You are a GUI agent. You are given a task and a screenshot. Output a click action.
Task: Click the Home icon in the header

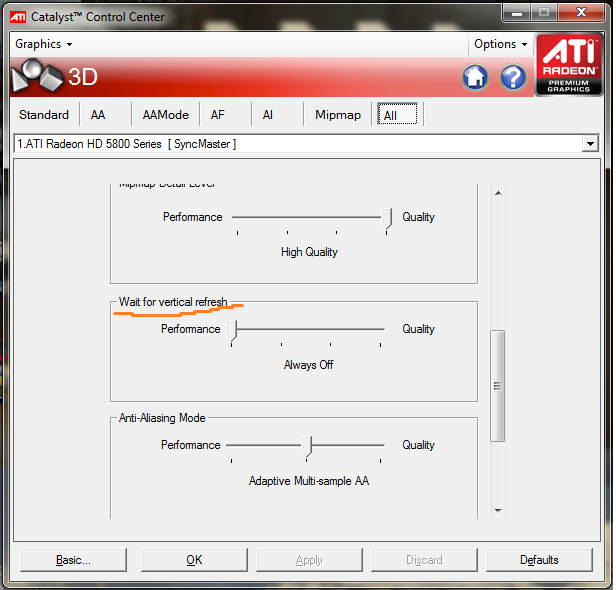[x=476, y=77]
